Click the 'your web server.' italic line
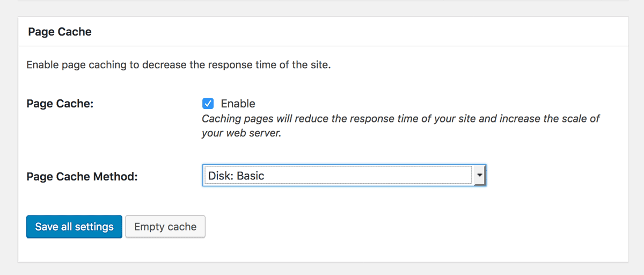 tap(241, 133)
